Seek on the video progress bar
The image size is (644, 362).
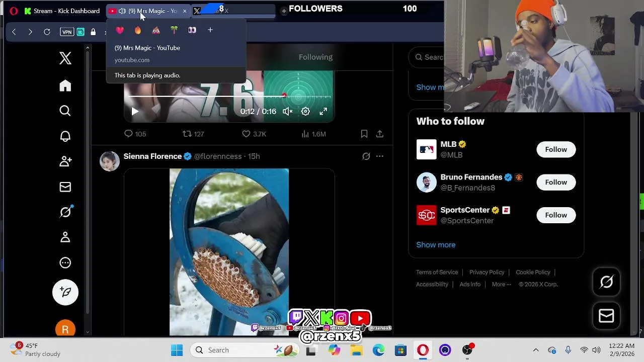pyautogui.click(x=229, y=96)
